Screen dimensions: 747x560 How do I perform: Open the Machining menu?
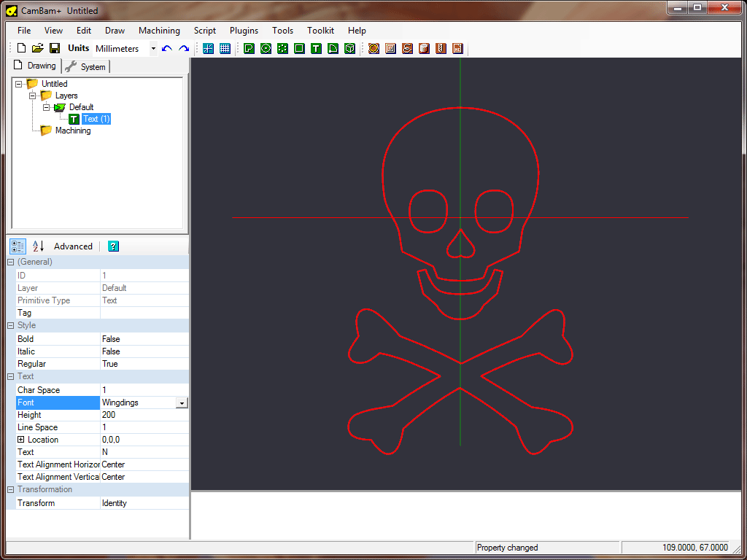coord(159,31)
